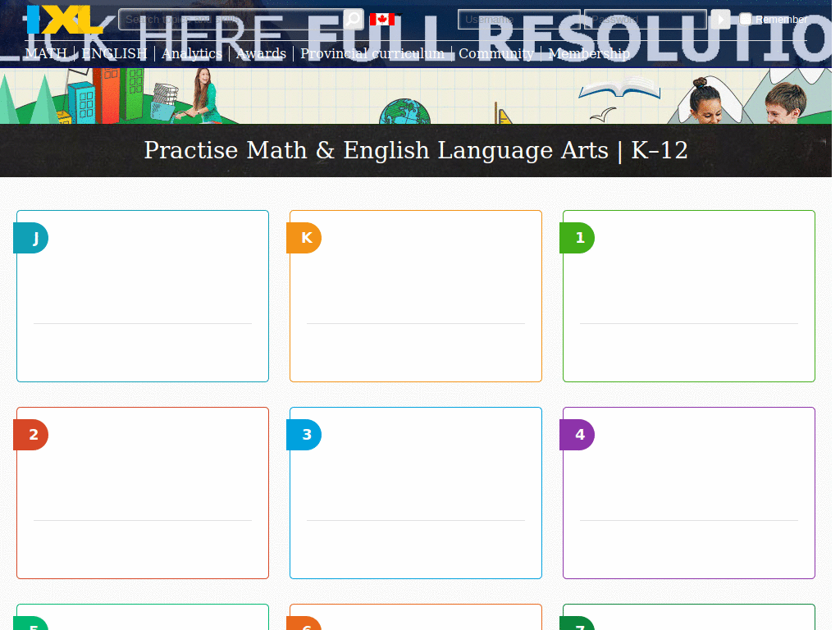Open the MATH menu
The width and height of the screenshot is (840, 630).
pos(46,53)
